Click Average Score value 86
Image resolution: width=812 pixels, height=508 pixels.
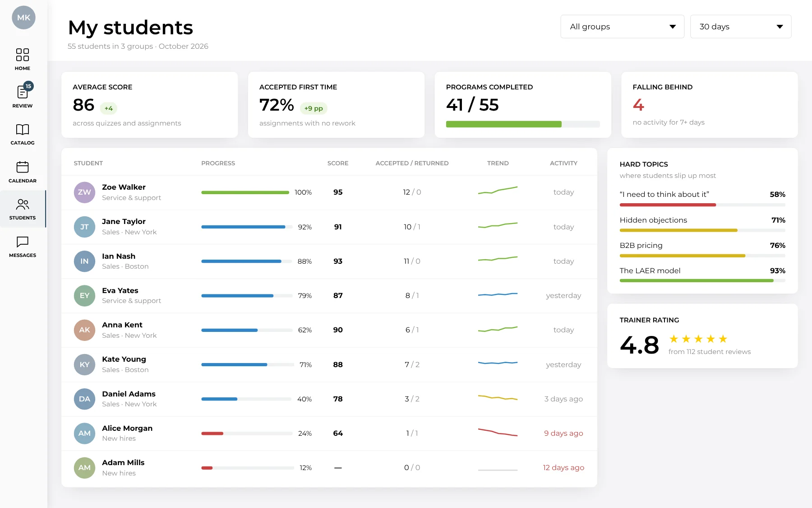(83, 105)
